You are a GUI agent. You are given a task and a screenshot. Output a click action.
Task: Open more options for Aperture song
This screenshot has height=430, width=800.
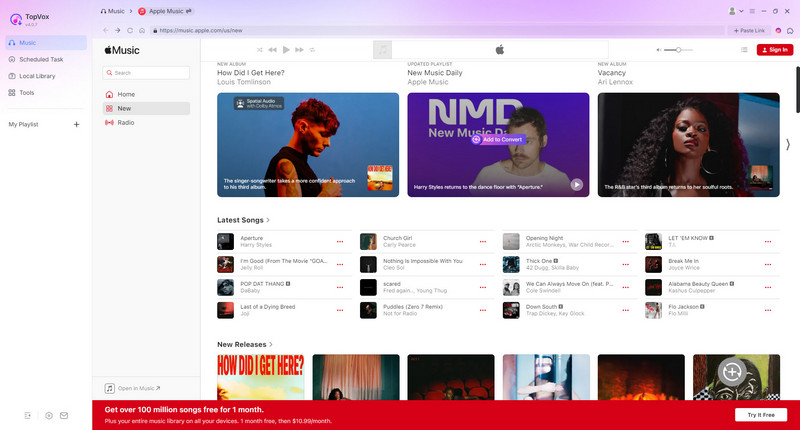pyautogui.click(x=340, y=242)
